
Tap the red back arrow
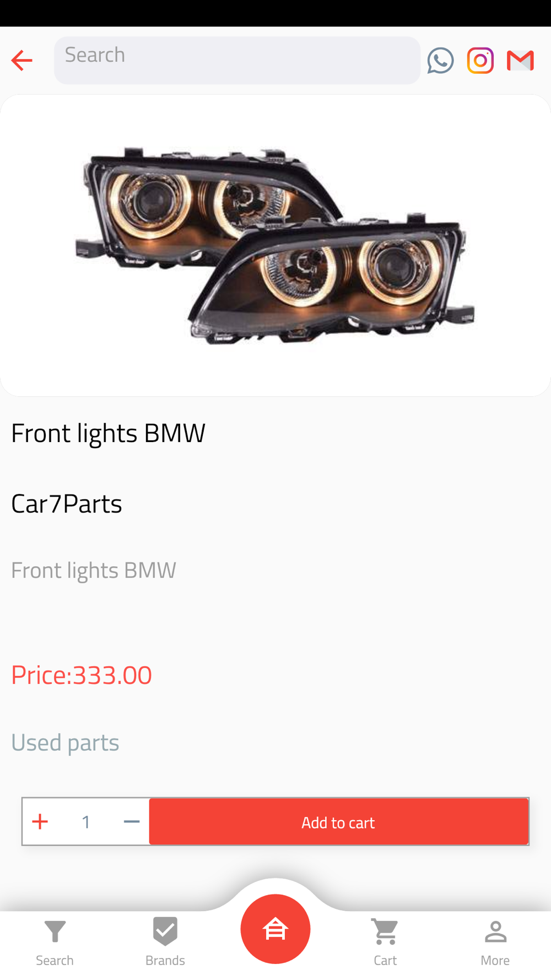[22, 60]
